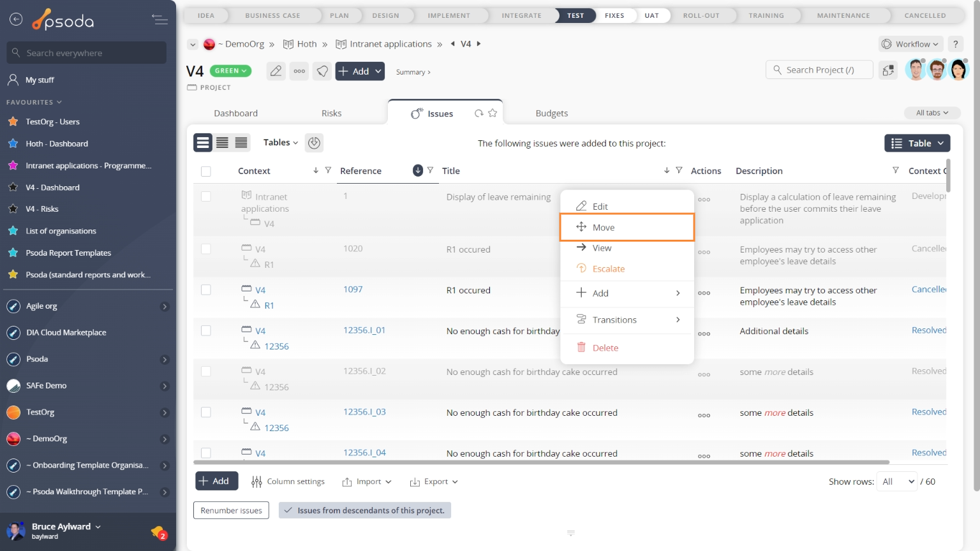The image size is (980, 551).
Task: Click the pencil edit icon beside V4
Action: (276, 71)
